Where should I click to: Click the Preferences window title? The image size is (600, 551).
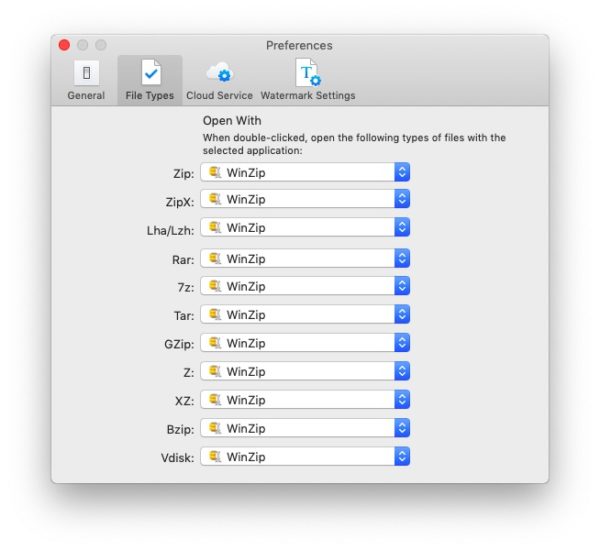click(299, 46)
